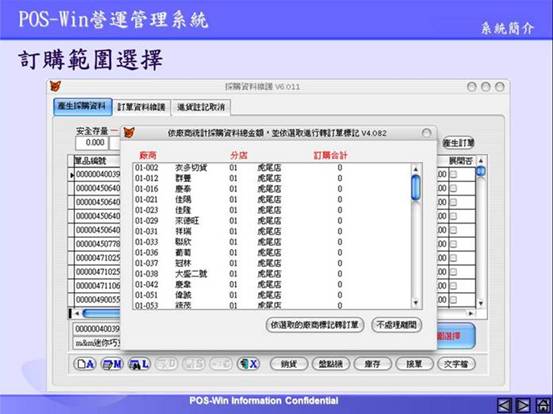Viewport: 553px width, 414px height.
Task: Select vendor row 01-021
Action: coord(272,200)
